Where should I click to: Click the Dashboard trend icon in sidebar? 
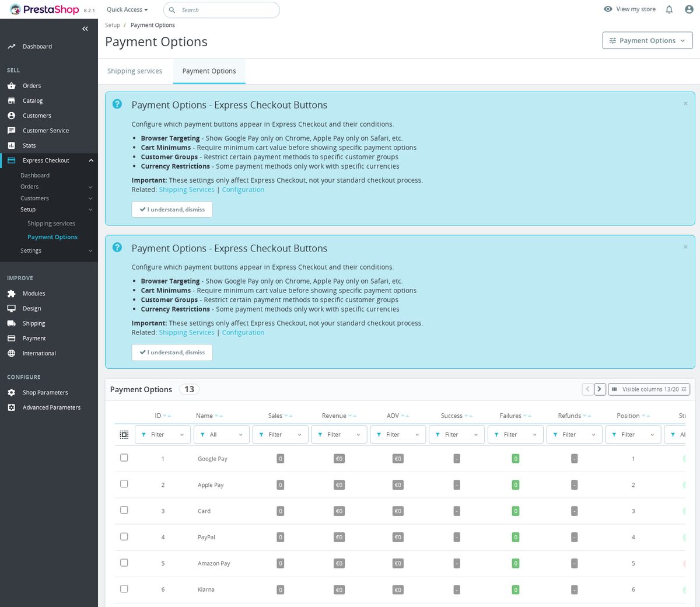click(11, 47)
